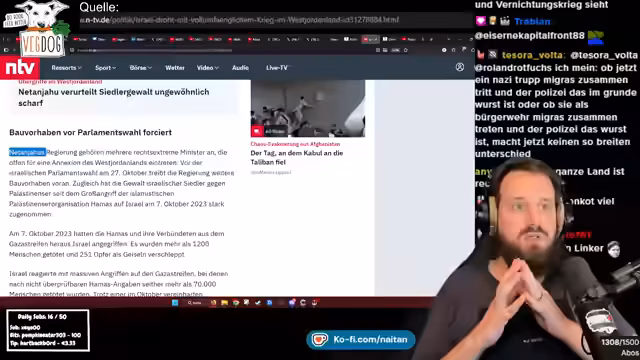Screen dimensions: 640x360
Task: Open the Wetter menu item
Action: click(x=175, y=68)
